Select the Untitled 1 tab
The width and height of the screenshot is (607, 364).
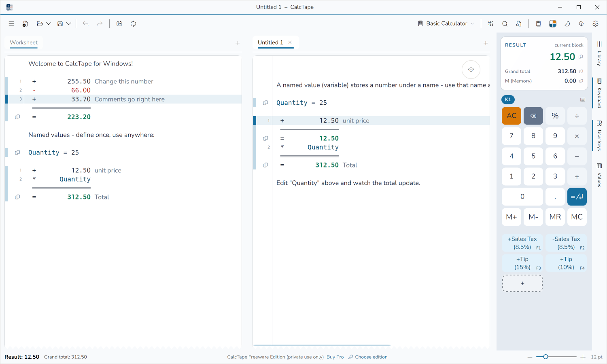coord(270,42)
